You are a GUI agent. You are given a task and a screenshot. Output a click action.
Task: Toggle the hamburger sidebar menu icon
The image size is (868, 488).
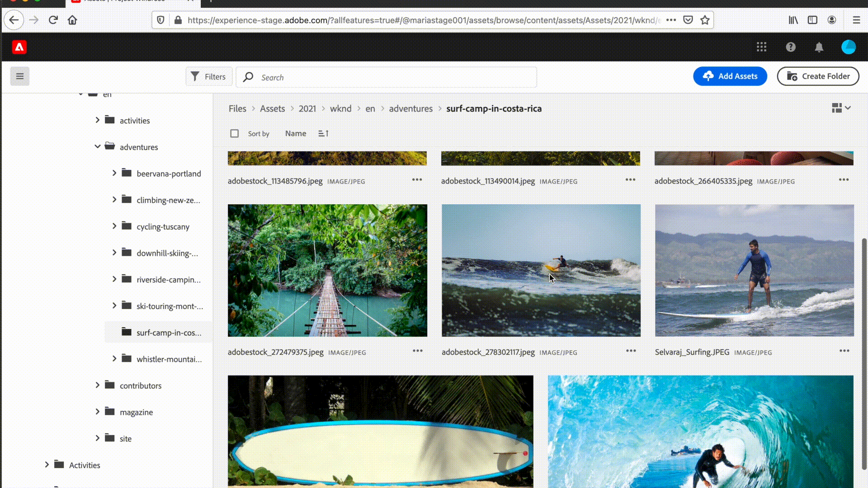tap(20, 76)
